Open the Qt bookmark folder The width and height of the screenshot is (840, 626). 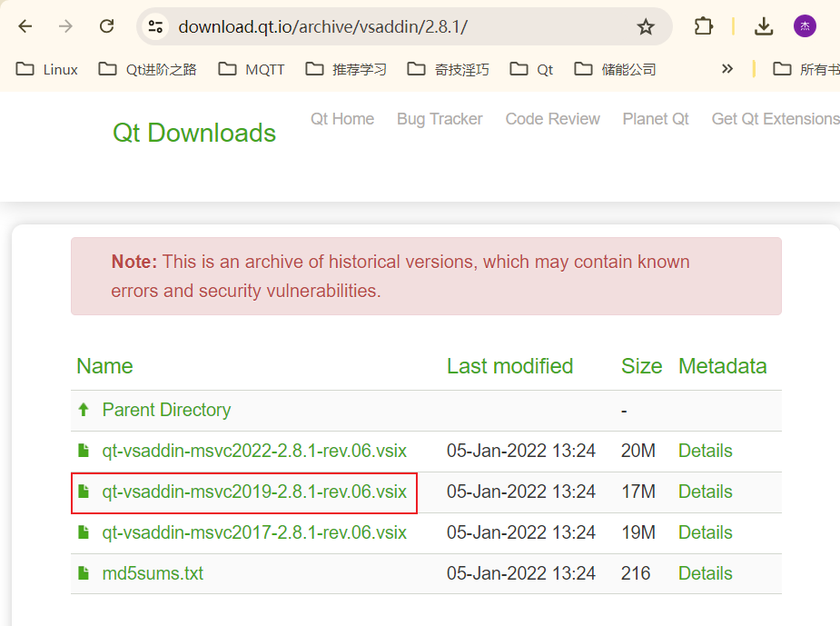click(x=531, y=69)
